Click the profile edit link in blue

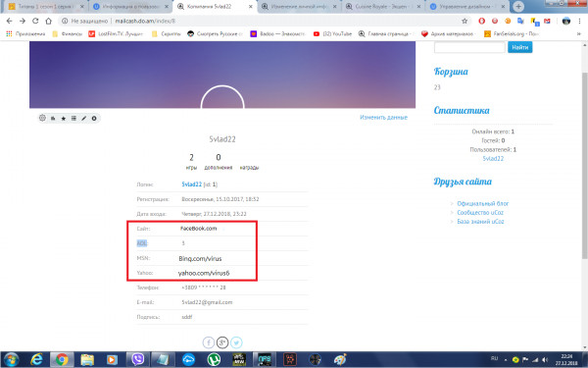point(383,117)
